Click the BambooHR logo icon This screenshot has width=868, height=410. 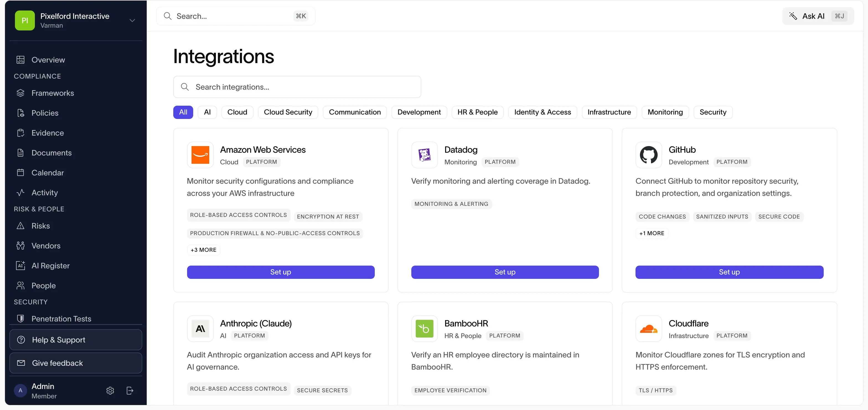[x=424, y=328]
